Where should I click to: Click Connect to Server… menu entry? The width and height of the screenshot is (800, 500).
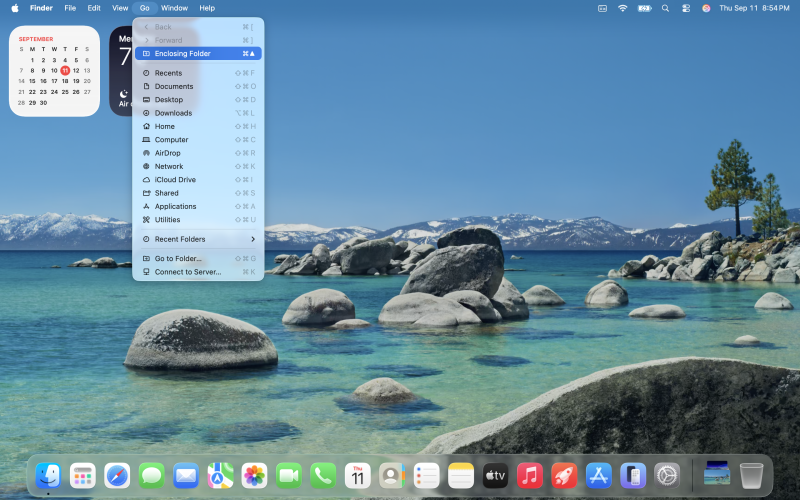pyautogui.click(x=187, y=272)
